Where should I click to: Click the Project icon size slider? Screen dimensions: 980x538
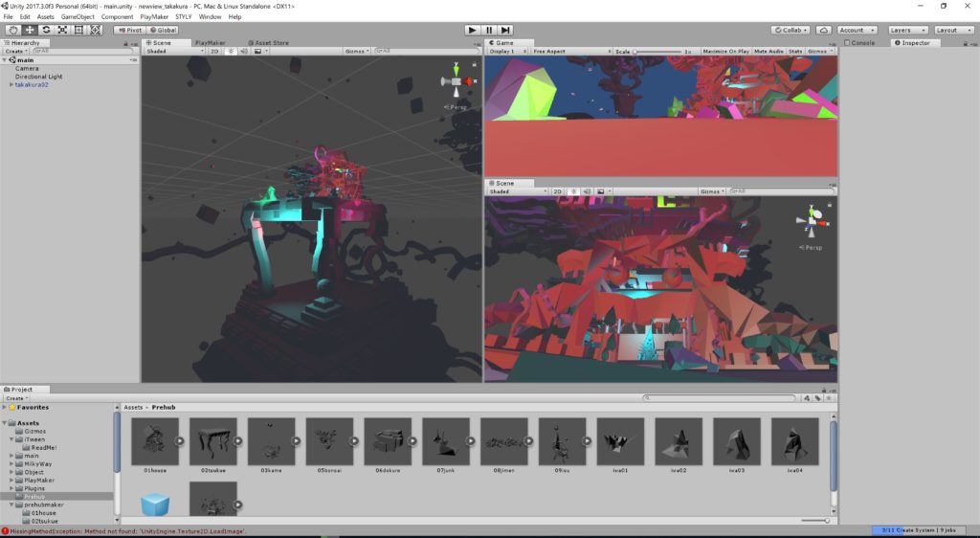point(816,520)
